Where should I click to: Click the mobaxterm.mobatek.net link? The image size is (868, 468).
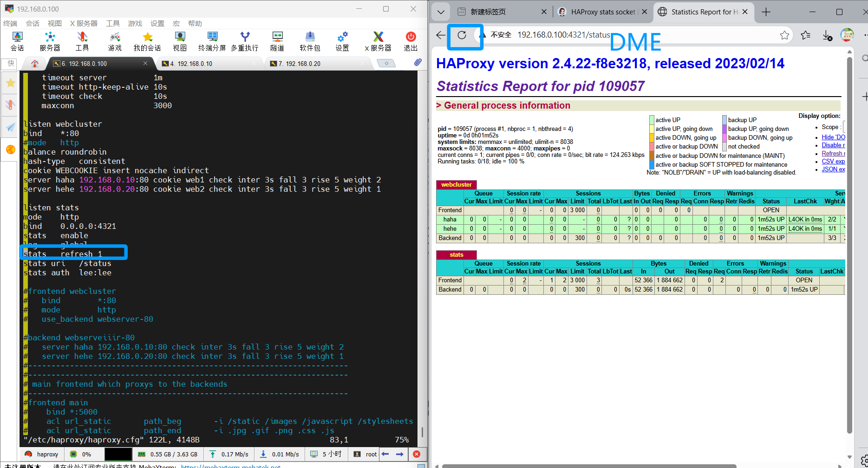point(230,466)
